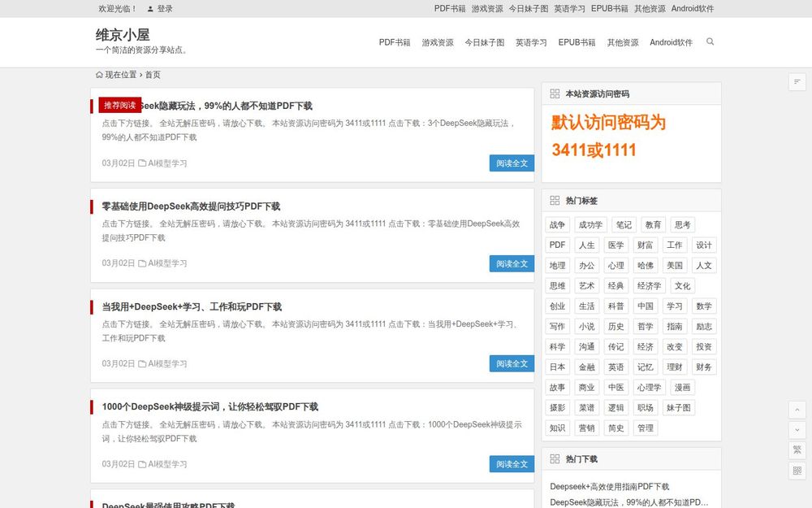Click 阅读全文 for 3个DeepSeek隐藏玩法 post

point(512,163)
